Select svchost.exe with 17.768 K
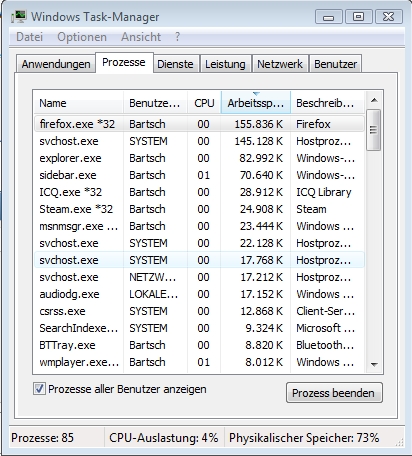 point(199,260)
